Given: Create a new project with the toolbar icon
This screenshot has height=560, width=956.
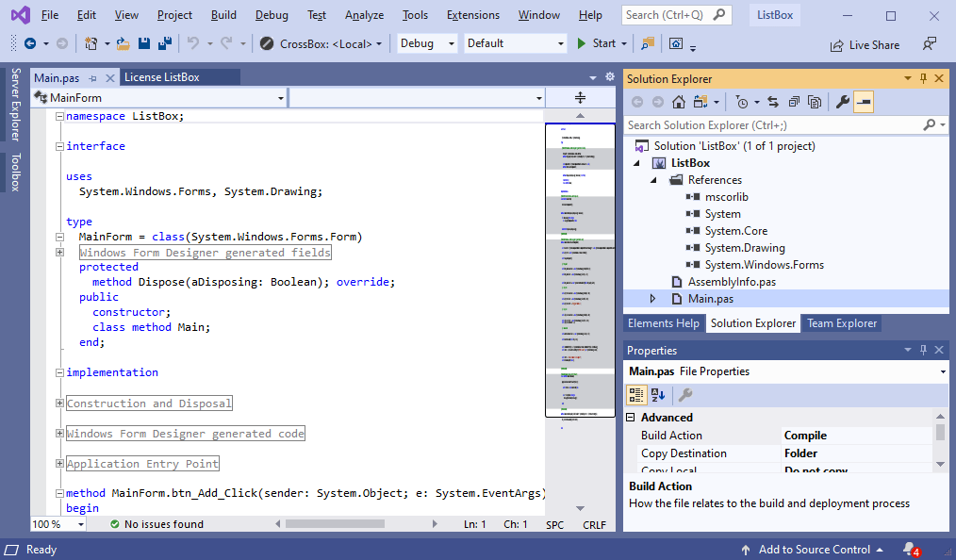Looking at the screenshot, I should (91, 43).
